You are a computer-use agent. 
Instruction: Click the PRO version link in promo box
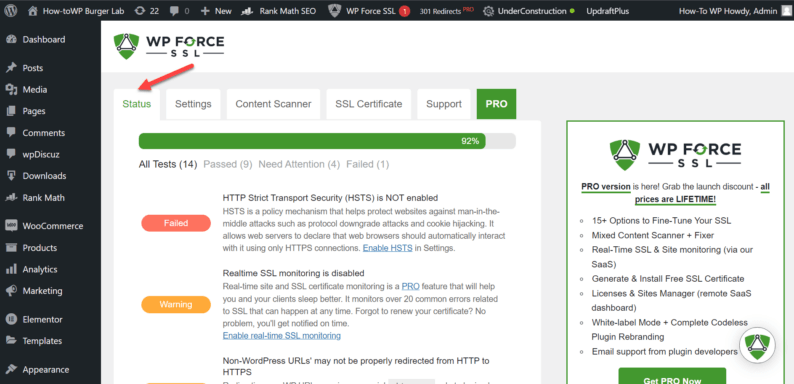tap(606, 186)
